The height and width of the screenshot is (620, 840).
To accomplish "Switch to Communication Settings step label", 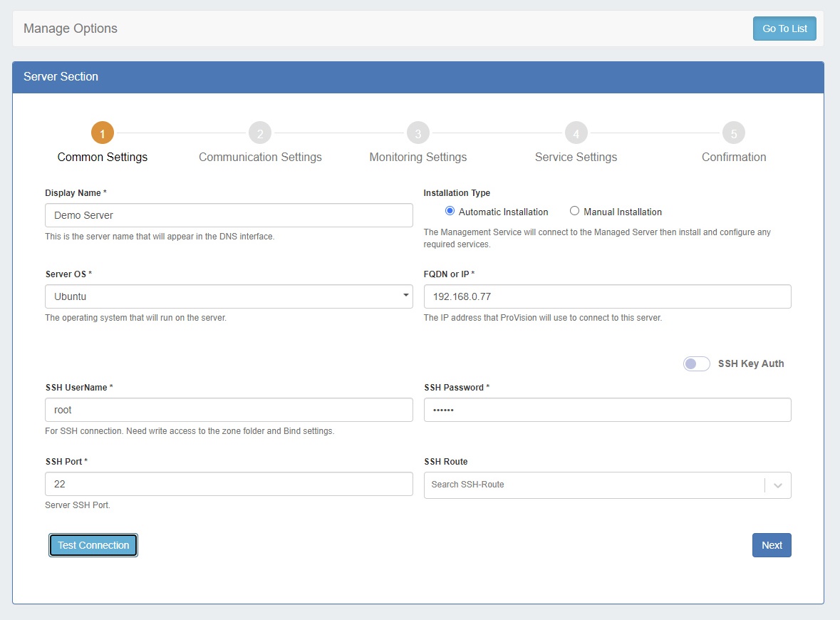I will 260,157.
